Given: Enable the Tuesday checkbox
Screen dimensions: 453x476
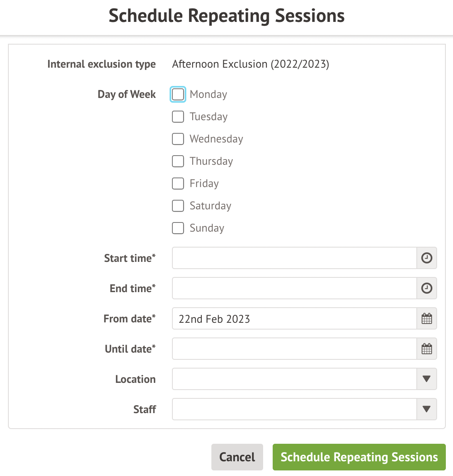Looking at the screenshot, I should 178,117.
